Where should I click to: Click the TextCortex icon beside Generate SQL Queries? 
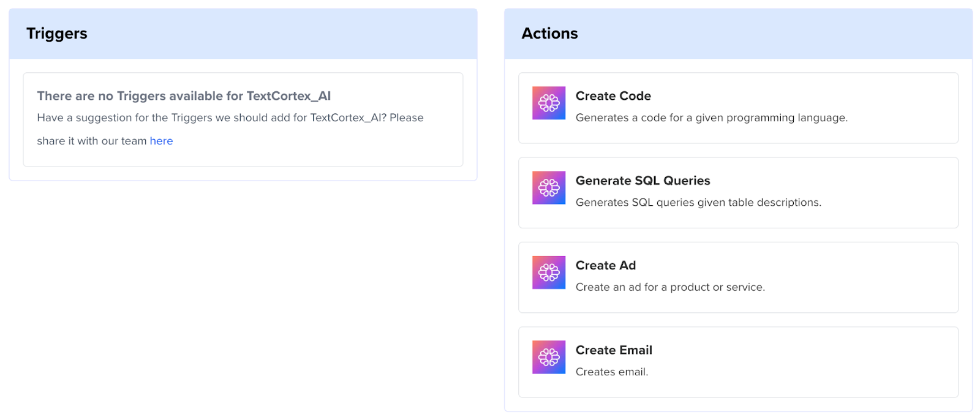click(x=549, y=187)
